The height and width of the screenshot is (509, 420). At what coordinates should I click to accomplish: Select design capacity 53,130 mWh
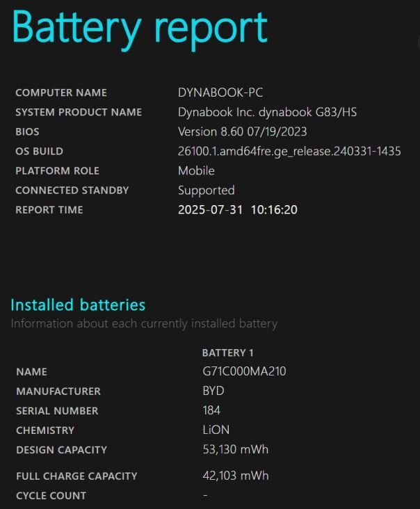click(235, 450)
